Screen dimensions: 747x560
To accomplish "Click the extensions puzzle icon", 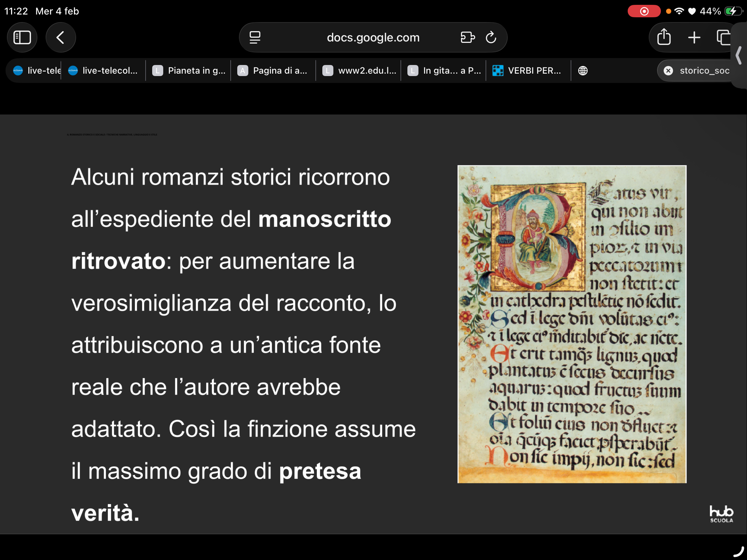I will tap(468, 37).
